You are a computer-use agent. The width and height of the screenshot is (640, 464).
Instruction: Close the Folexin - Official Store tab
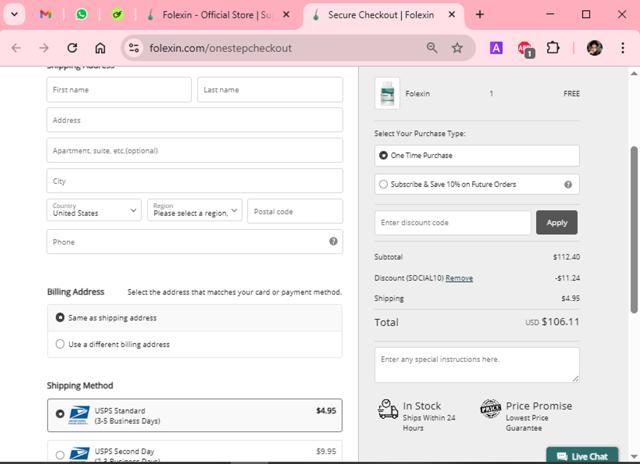pyautogui.click(x=287, y=15)
